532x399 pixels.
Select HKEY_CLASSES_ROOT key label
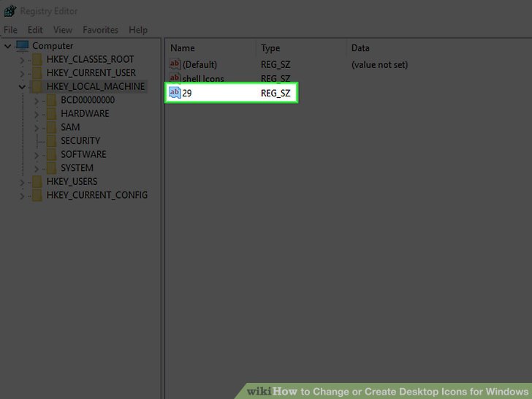90,59
